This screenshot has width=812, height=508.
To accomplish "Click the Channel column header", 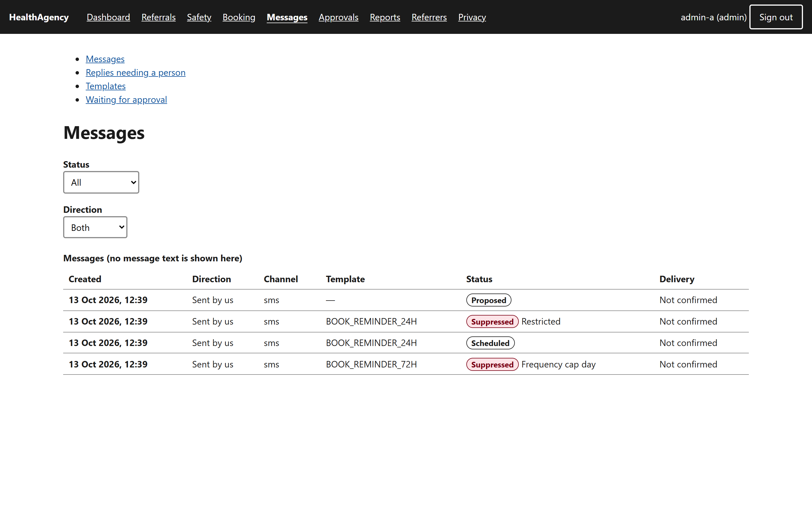I will point(281,279).
